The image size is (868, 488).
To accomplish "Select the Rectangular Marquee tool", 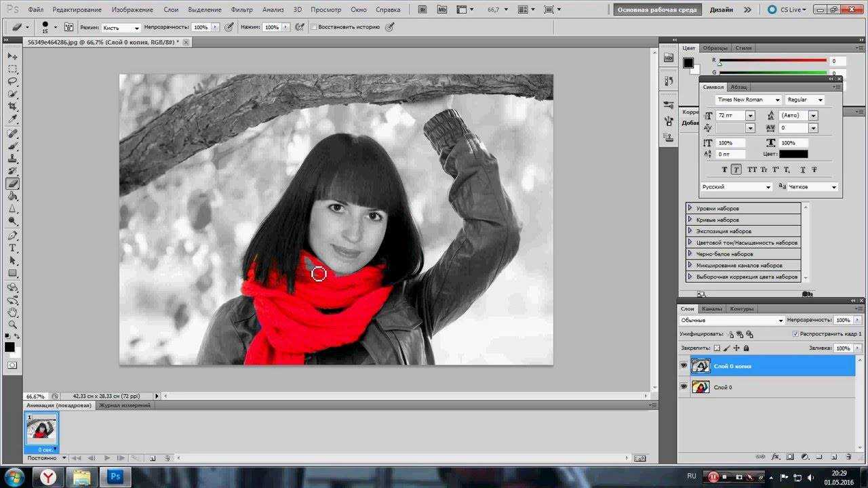I will coord(12,69).
